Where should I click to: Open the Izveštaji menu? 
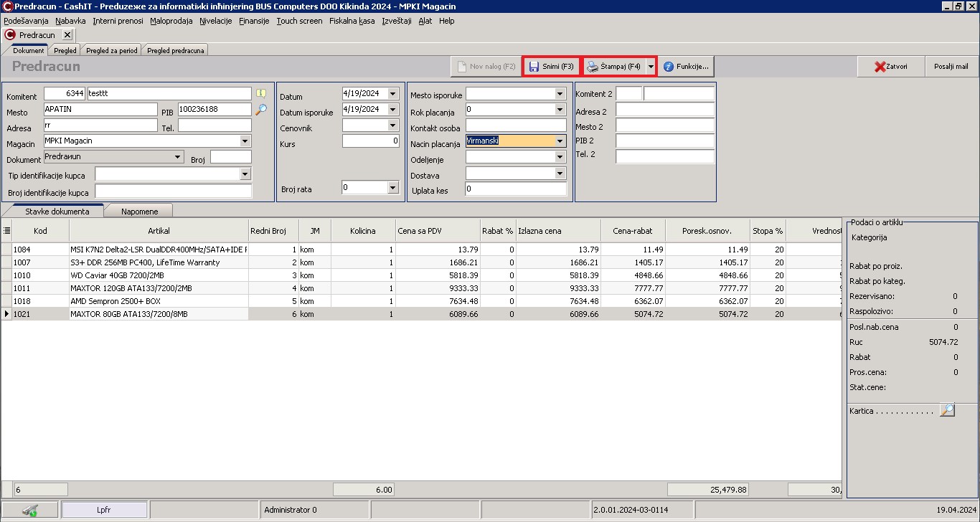pyautogui.click(x=397, y=21)
